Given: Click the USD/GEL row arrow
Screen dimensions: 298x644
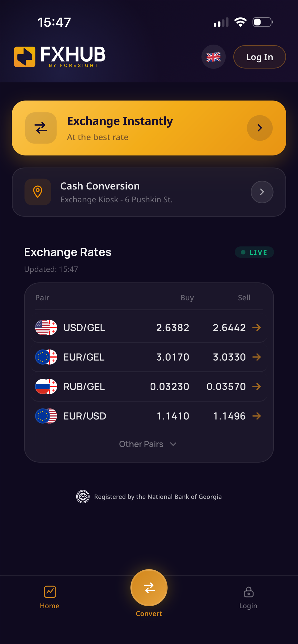Looking at the screenshot, I should 257,328.
